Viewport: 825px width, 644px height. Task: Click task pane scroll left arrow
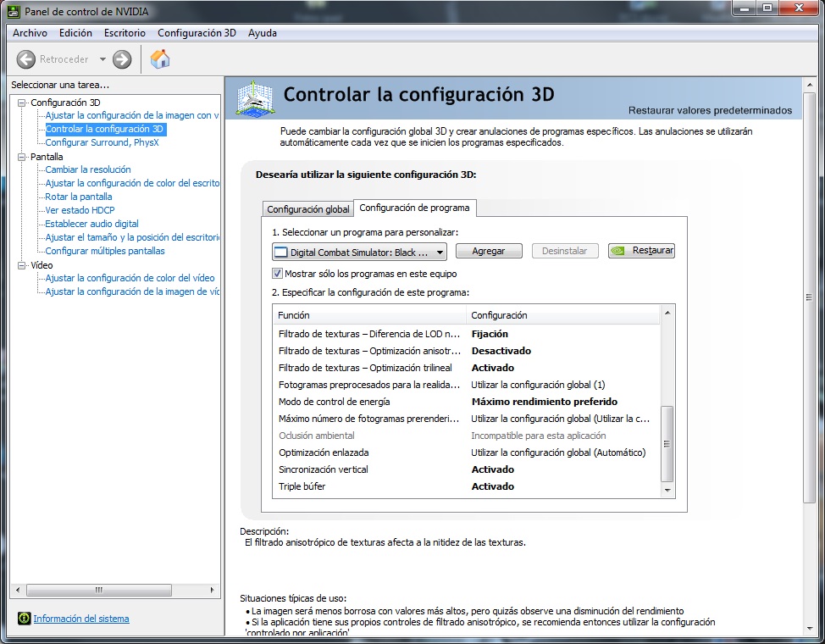(17, 590)
